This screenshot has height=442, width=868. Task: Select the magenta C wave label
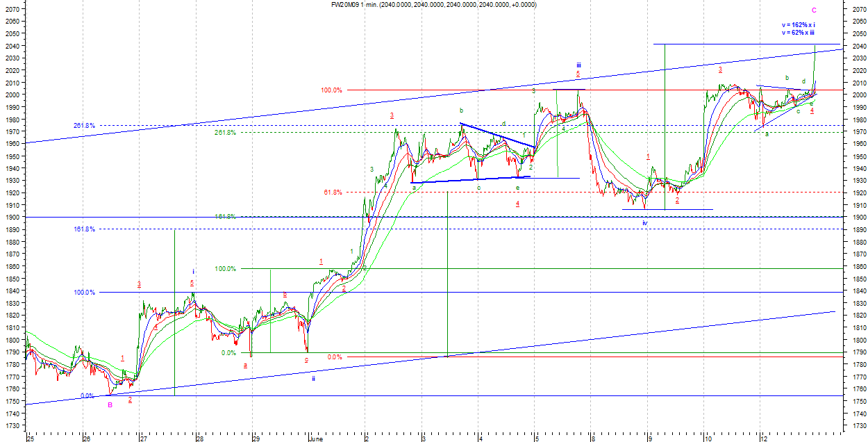[x=814, y=10]
